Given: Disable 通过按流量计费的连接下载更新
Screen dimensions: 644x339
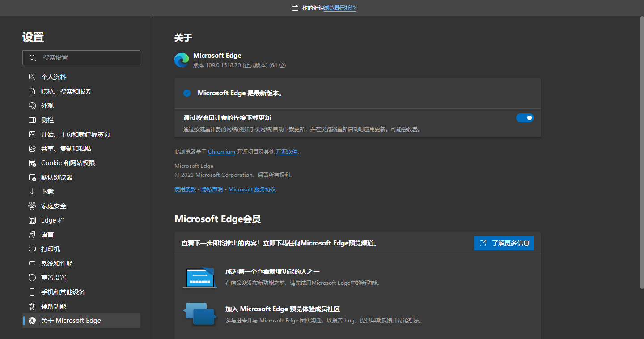Looking at the screenshot, I should point(525,117).
